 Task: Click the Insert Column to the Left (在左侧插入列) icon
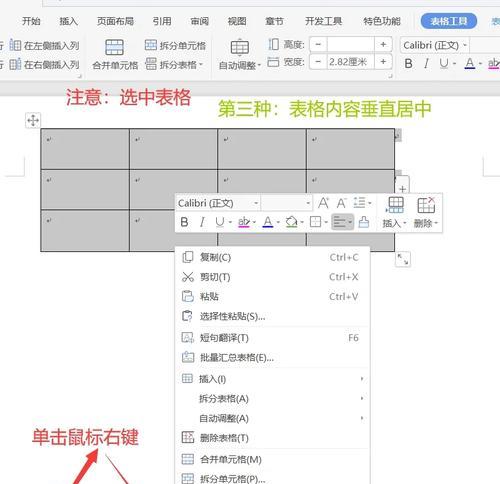pos(15,45)
